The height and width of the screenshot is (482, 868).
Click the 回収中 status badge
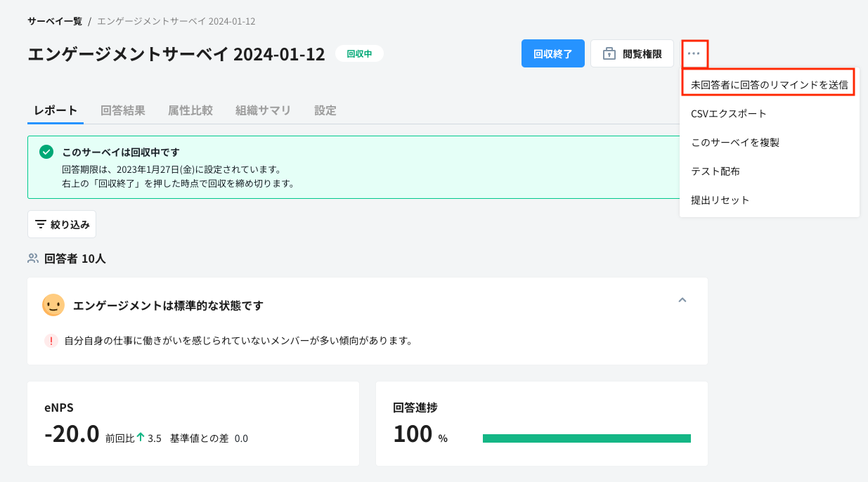coord(359,53)
